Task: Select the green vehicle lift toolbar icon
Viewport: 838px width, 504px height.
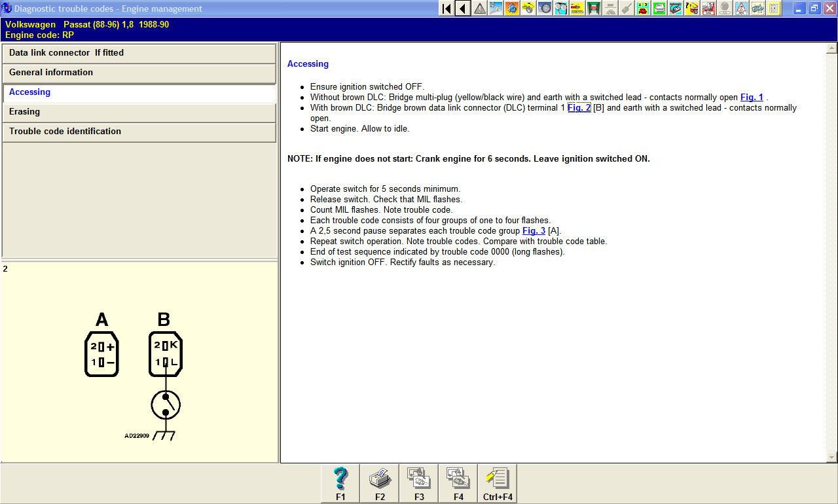Action: 594,9
